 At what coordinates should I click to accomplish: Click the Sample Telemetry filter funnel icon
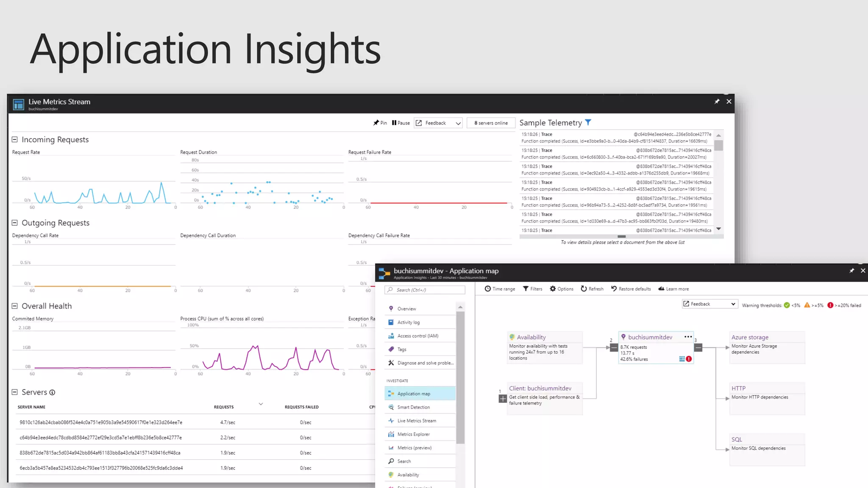click(588, 122)
